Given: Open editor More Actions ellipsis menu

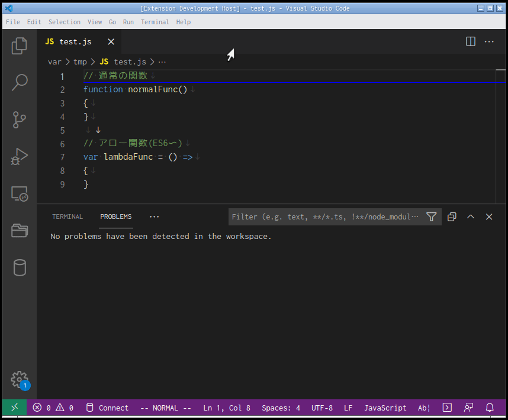Looking at the screenshot, I should point(489,41).
